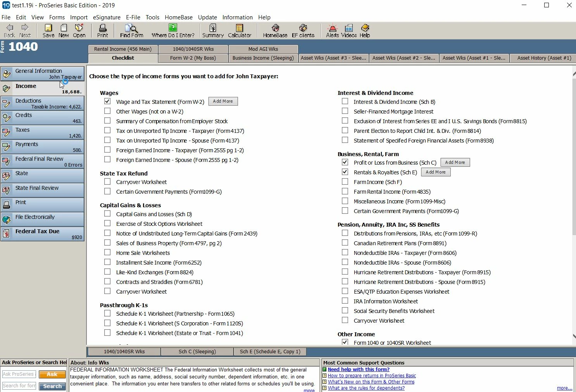Switch to Form W-2 (My Boss) tab
The image size is (576, 392).
pyautogui.click(x=193, y=58)
